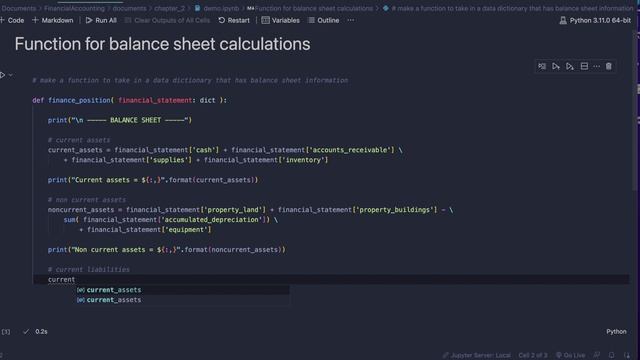Click the '# current liabilities' comment
640x360 pixels.
89,269
